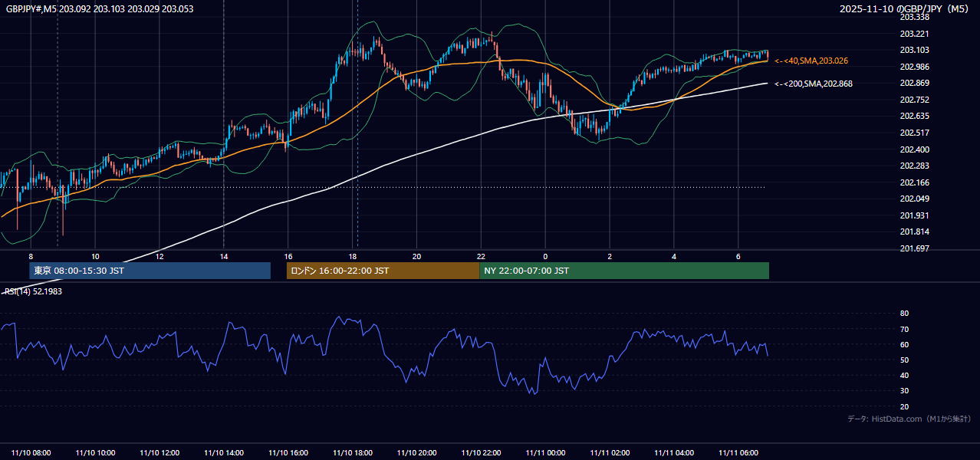The image size is (980, 460).
Task: Click RSI scale level 60
Action: point(904,344)
